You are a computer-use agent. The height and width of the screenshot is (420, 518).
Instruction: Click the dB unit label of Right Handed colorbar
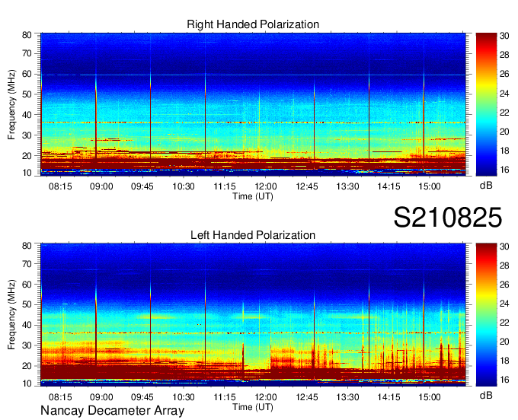click(x=486, y=186)
